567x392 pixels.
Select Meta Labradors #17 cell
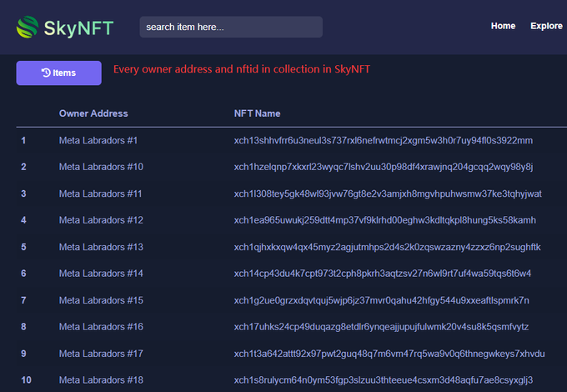101,354
